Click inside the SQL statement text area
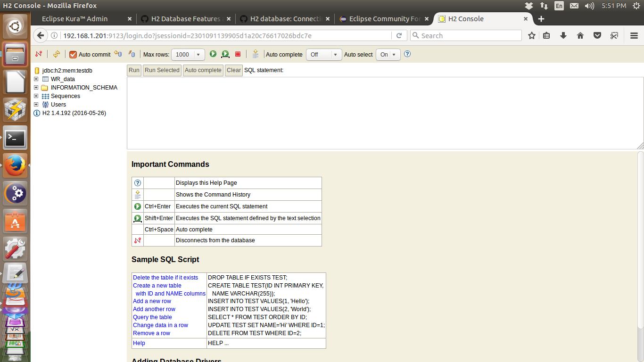644x362 pixels. pyautogui.click(x=385, y=113)
